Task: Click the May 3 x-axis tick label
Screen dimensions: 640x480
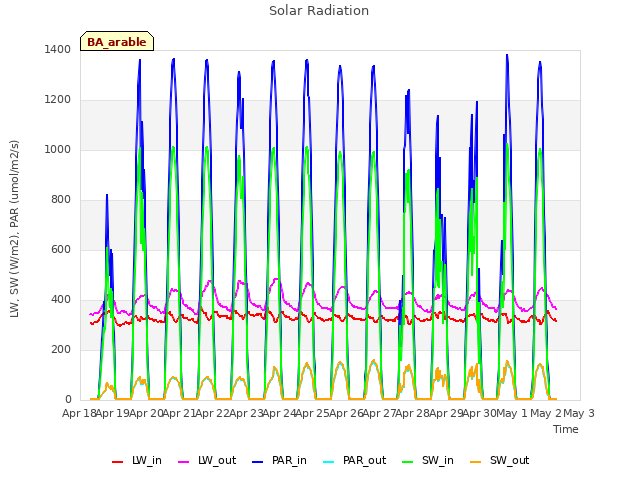Action: pyautogui.click(x=579, y=413)
